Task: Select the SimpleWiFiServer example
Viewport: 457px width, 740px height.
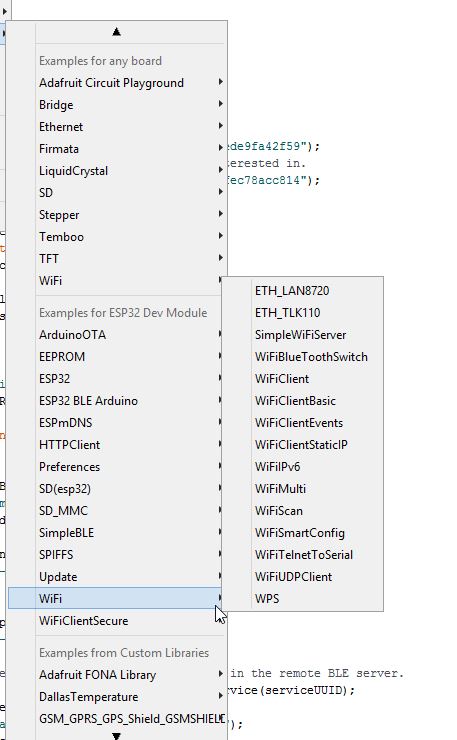Action: click(x=302, y=335)
